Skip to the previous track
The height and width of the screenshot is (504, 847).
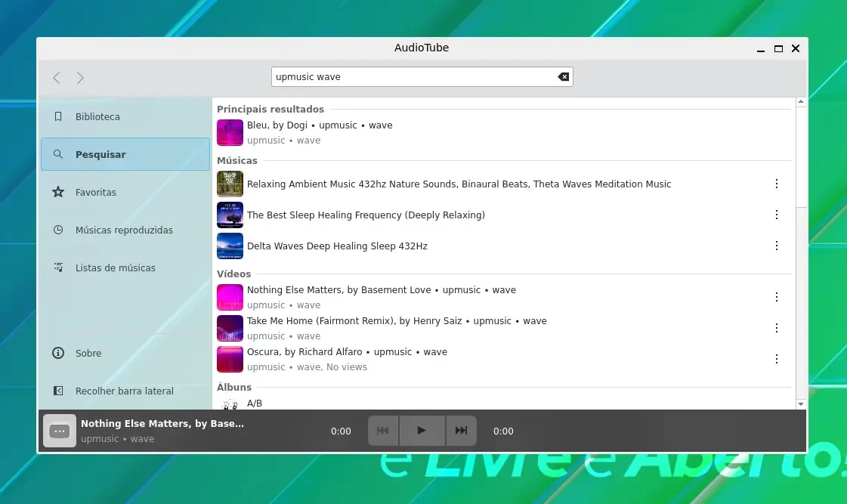pyautogui.click(x=383, y=431)
